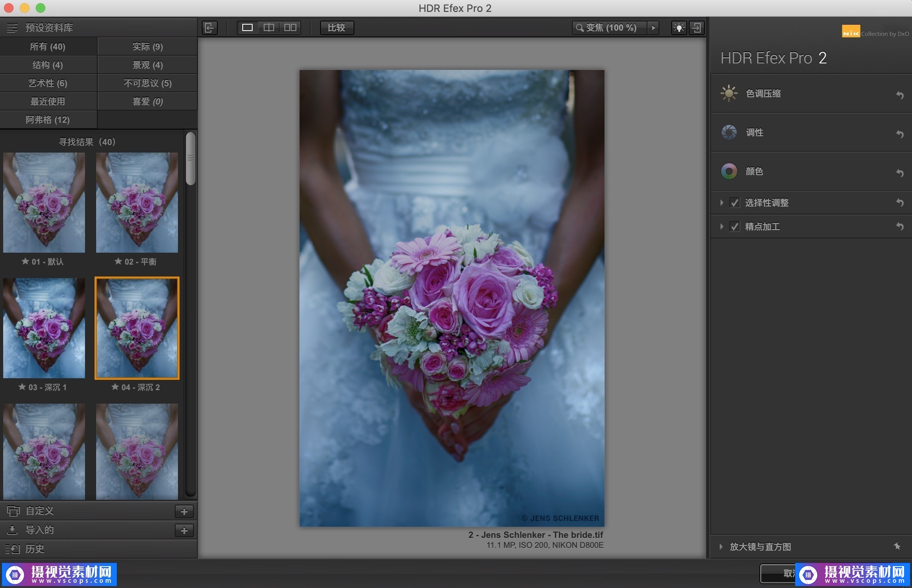
Task: Uncheck the 精点加工 checkbox
Action: pos(734,227)
